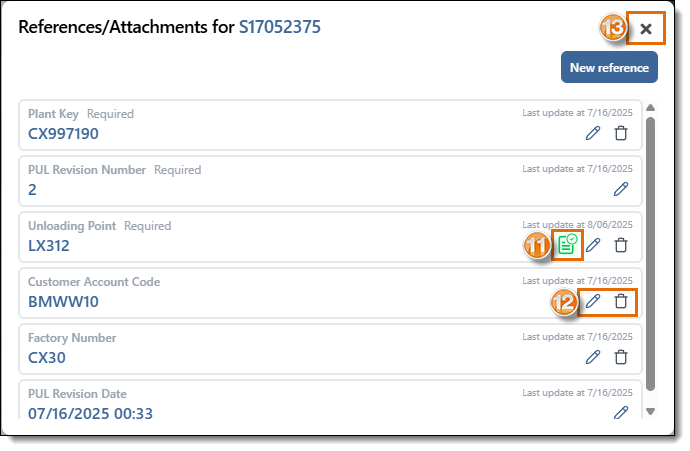Open the green attachment icon for Unloading Point

pyautogui.click(x=567, y=244)
